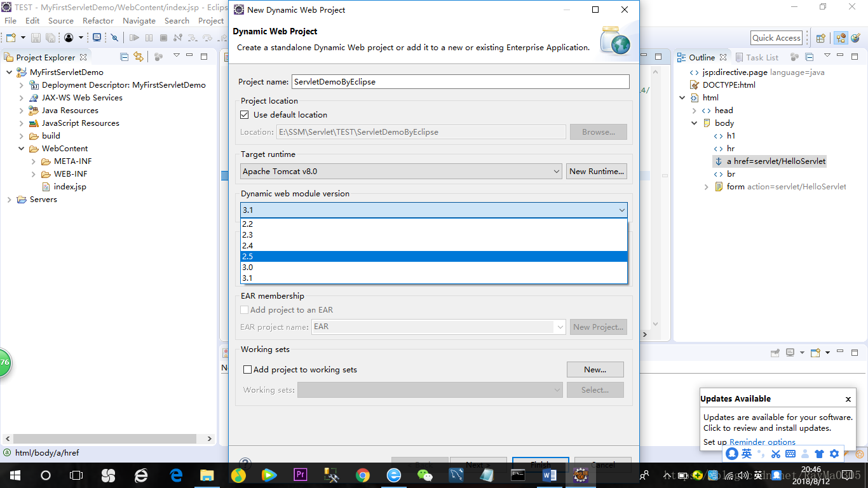Click the Windows Start button
Viewport: 868px width, 488px height.
point(15,475)
